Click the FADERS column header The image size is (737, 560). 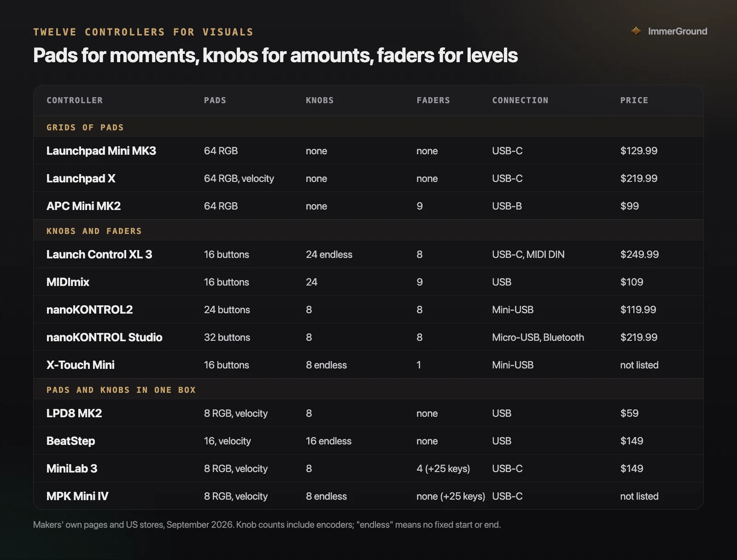coord(433,100)
